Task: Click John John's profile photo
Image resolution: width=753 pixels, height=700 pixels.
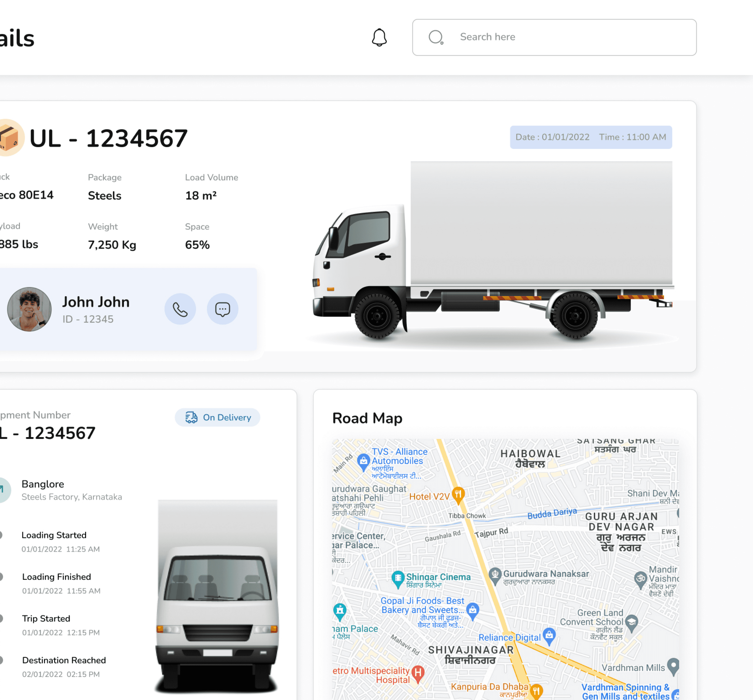Action: click(x=29, y=309)
